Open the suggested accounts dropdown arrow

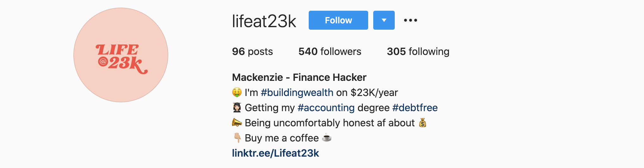coord(384,20)
